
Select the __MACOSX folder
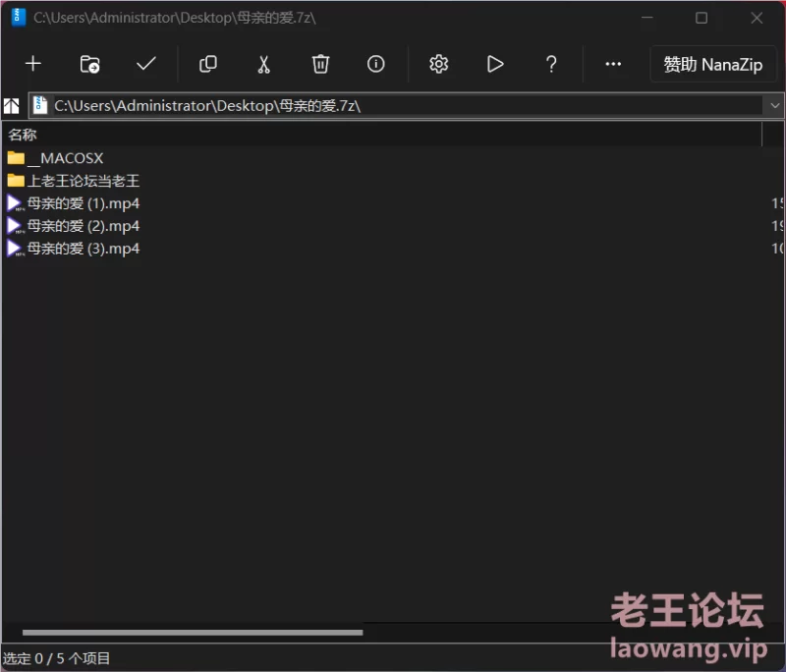coord(65,158)
